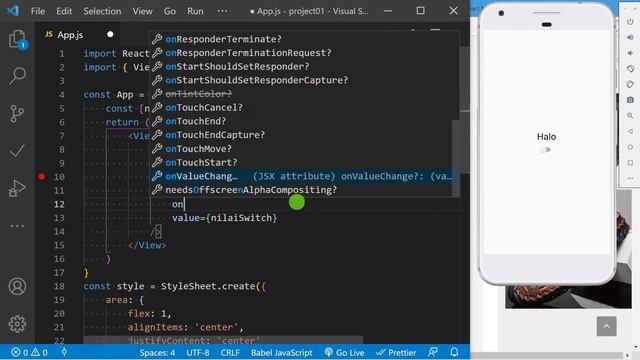This screenshot has height=360, width=640.
Task: Click emulator volume down button
Action: 630,53
